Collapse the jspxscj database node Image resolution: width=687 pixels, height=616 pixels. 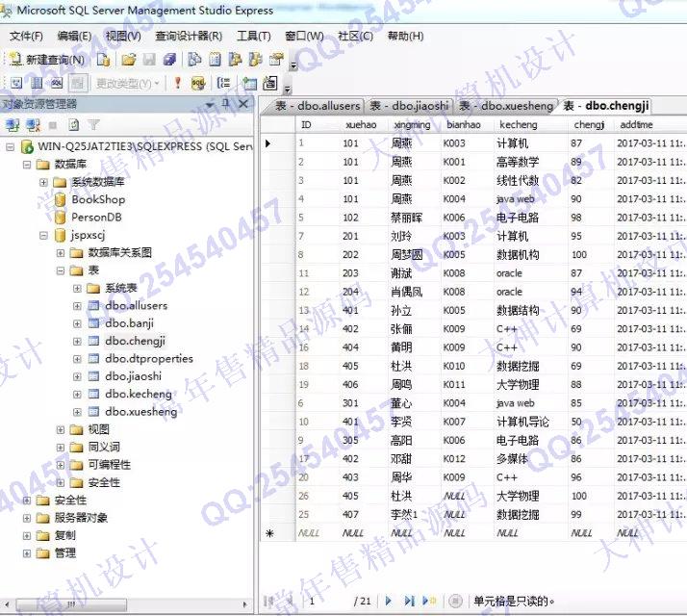click(x=43, y=236)
